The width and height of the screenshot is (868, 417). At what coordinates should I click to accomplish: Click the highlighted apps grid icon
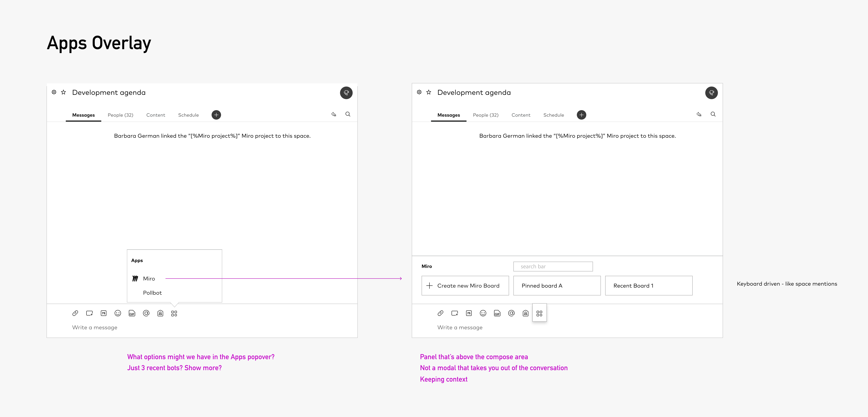(539, 313)
